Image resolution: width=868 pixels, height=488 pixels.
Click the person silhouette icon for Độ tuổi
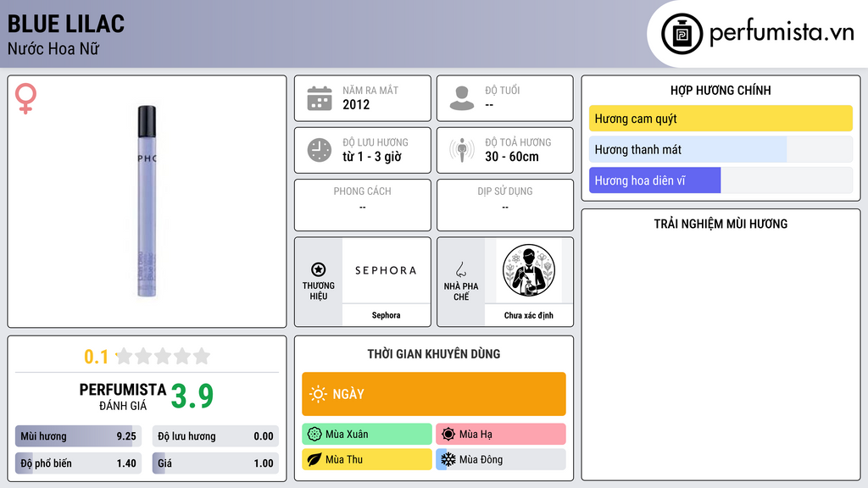tap(462, 98)
